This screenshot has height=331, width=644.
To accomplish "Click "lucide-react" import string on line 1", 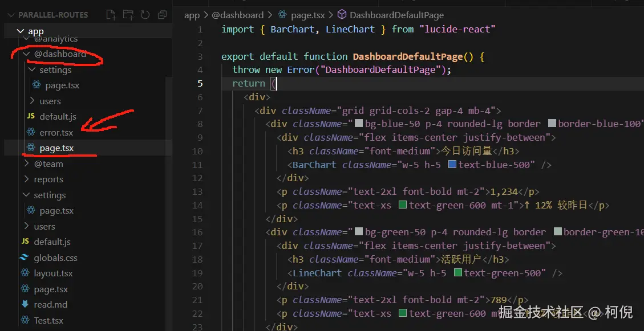I will (457, 30).
